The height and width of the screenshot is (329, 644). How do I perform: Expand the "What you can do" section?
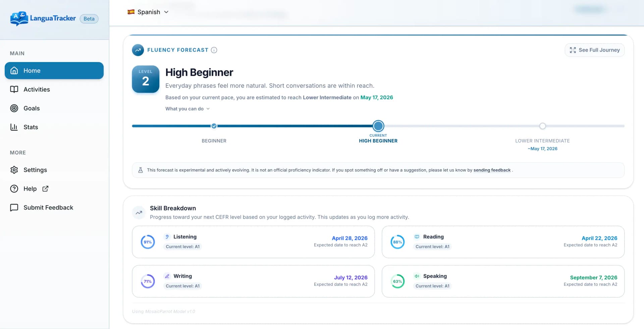pos(187,109)
